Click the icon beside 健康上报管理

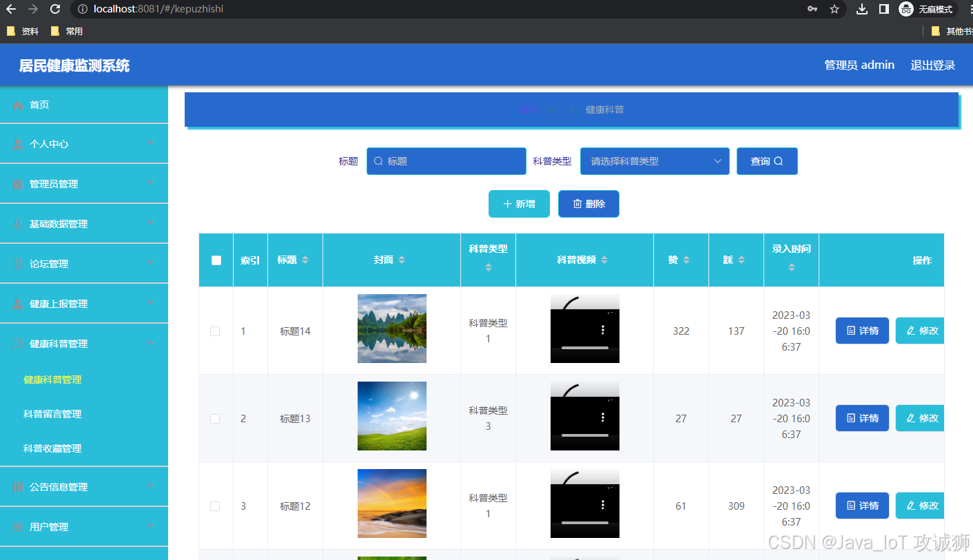(x=18, y=304)
